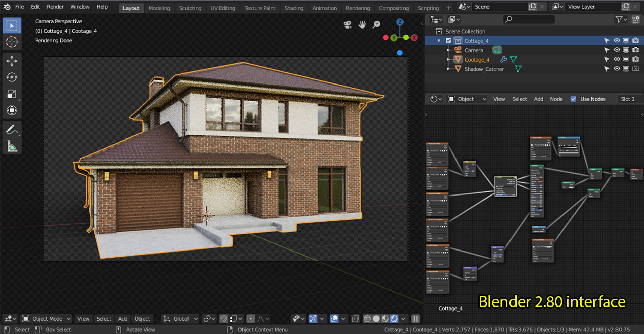Select the Select Box tool
The image size is (644, 334).
click(x=12, y=26)
